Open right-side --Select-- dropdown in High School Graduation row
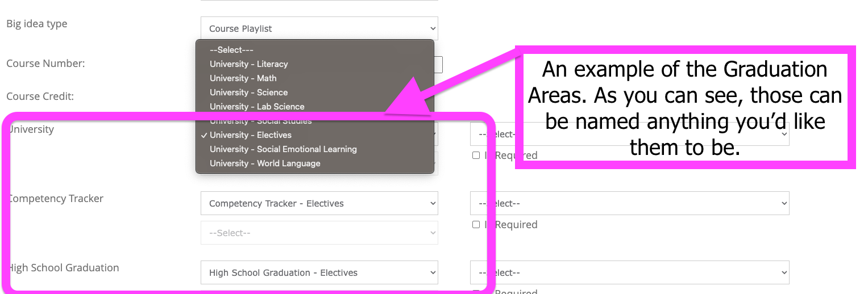868x294 pixels. point(629,272)
